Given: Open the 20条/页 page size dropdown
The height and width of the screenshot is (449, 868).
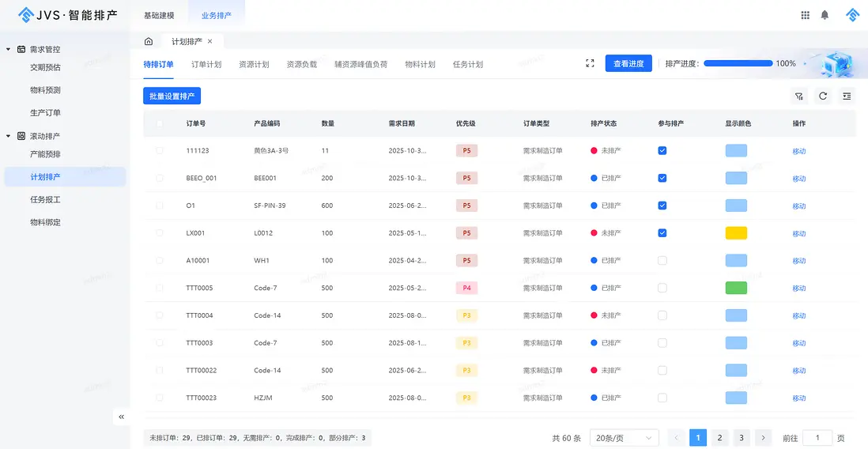Looking at the screenshot, I should (x=624, y=438).
